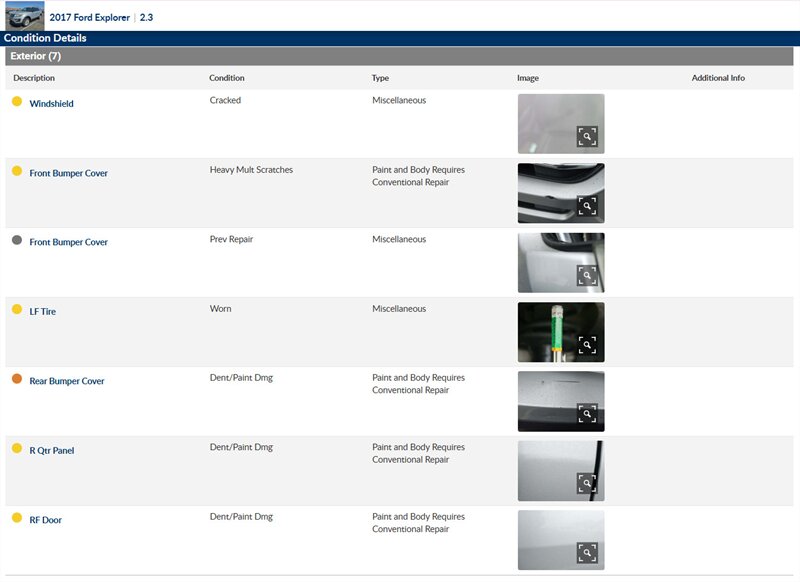Collapse the Exterior (7) section header
The image size is (800, 582).
[399, 56]
